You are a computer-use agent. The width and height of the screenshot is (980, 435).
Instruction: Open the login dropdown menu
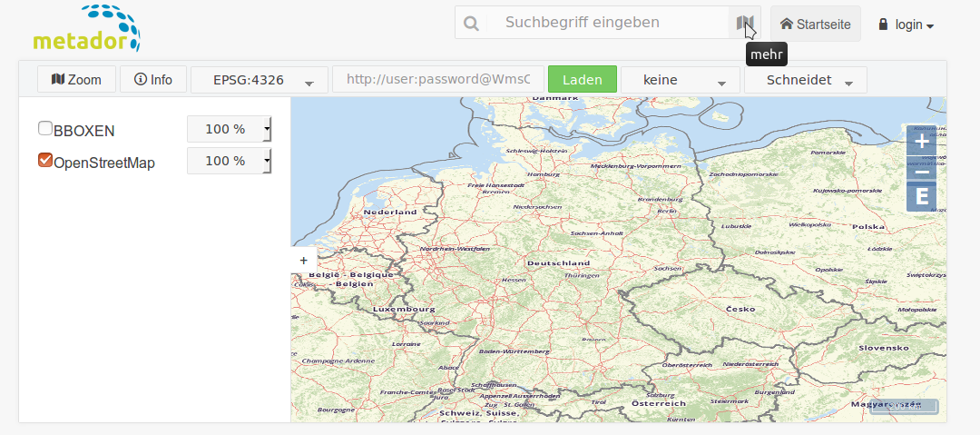[x=906, y=25]
